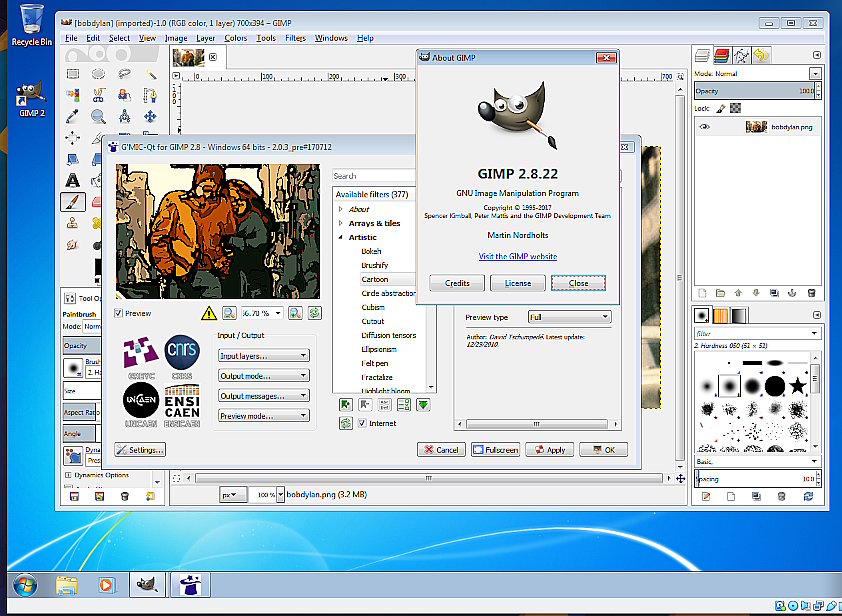Switch to the Undo History tab

(761, 55)
